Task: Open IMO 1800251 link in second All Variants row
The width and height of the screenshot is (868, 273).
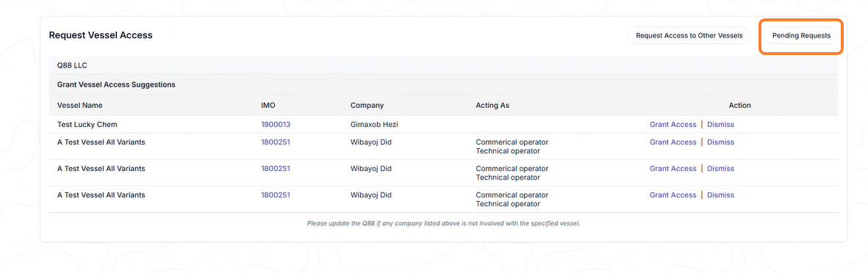Action: coord(276,169)
